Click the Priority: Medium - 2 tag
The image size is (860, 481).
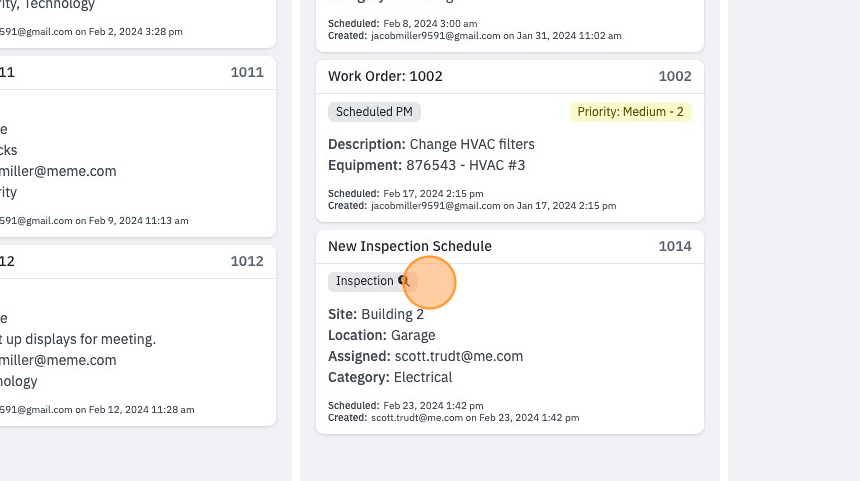[x=631, y=112]
